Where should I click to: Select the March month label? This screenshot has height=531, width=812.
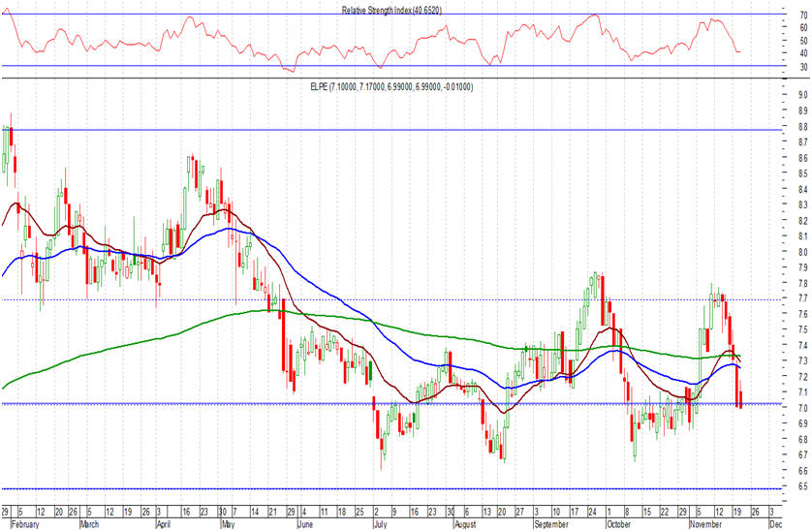click(89, 524)
